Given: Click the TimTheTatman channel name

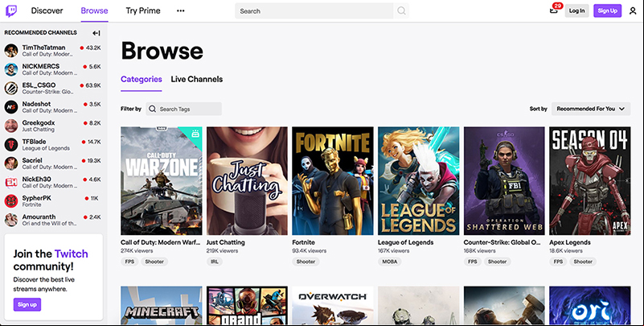Looking at the screenshot, I should point(43,47).
